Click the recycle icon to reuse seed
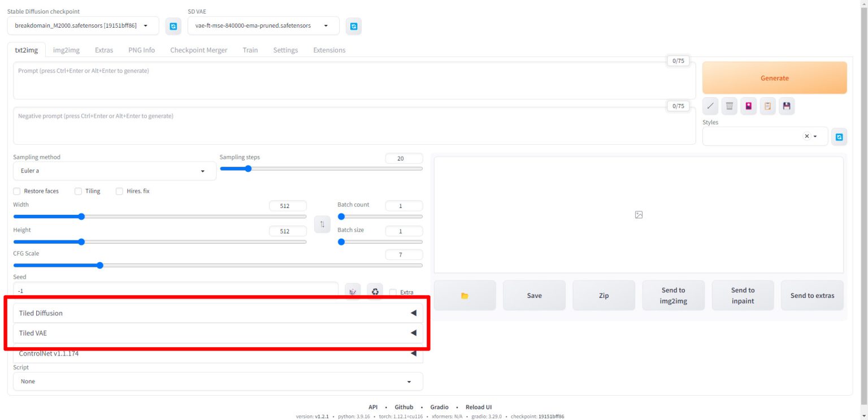Viewport: 868px width, 420px height. click(375, 292)
